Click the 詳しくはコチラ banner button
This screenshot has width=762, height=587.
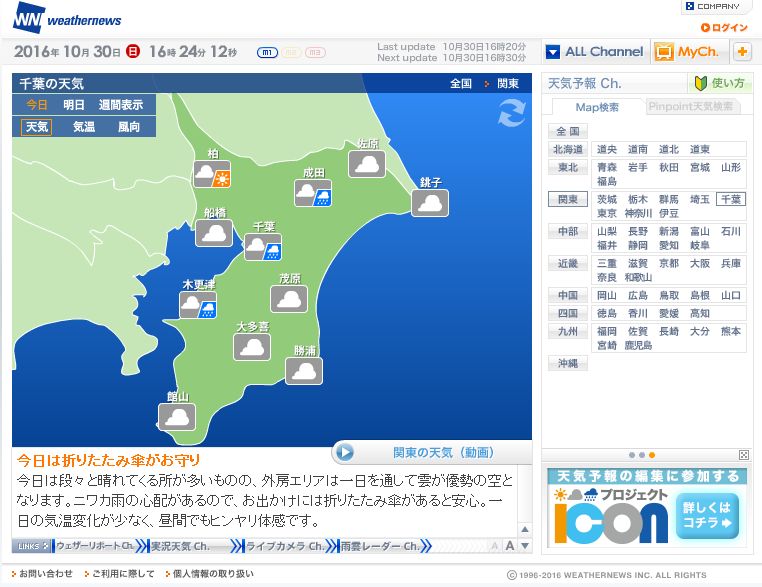tap(709, 516)
